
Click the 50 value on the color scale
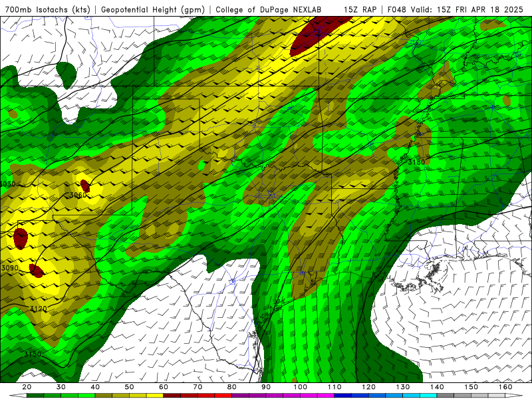(x=129, y=387)
